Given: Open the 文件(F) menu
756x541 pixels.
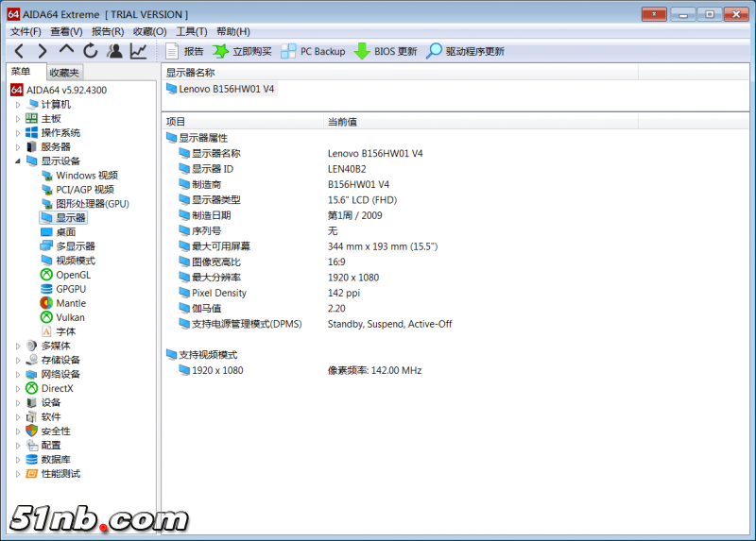Looking at the screenshot, I should point(26,32).
